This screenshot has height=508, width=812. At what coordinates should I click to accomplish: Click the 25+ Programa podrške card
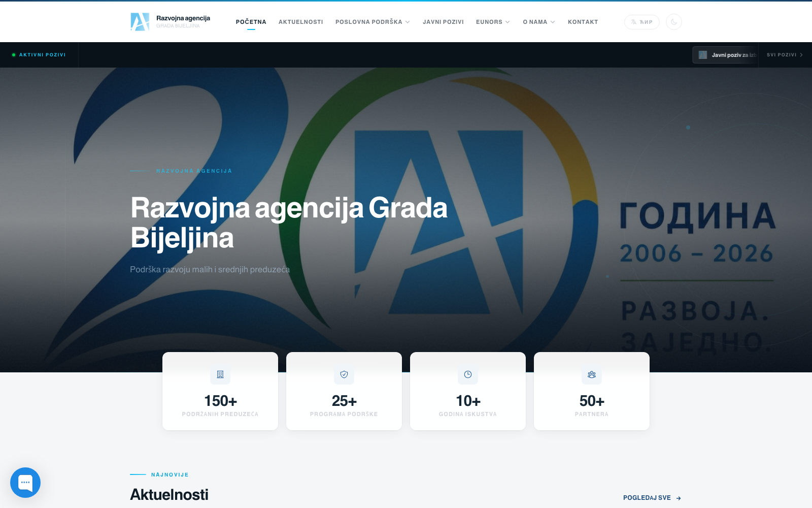(344, 391)
